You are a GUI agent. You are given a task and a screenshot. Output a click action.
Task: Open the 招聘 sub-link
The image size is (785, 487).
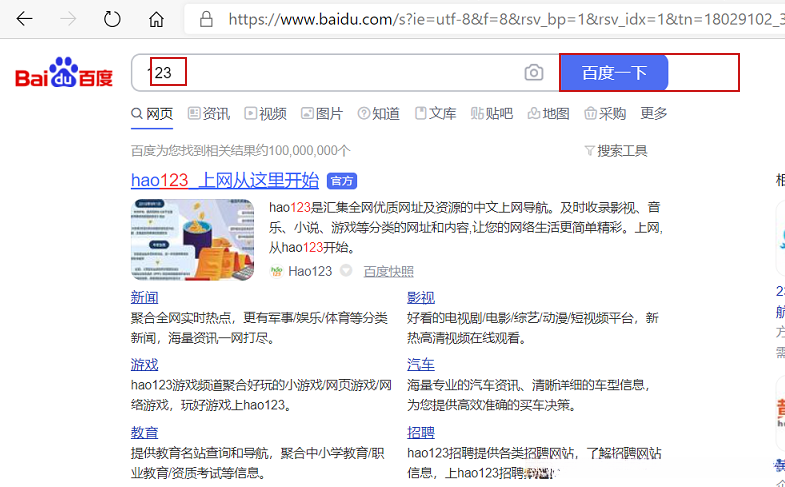coord(421,432)
